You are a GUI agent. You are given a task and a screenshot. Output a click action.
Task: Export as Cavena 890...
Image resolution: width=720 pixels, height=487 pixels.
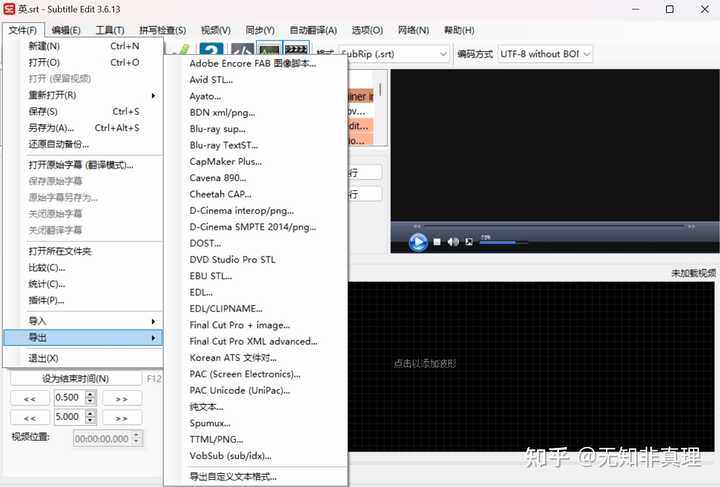pos(256,178)
